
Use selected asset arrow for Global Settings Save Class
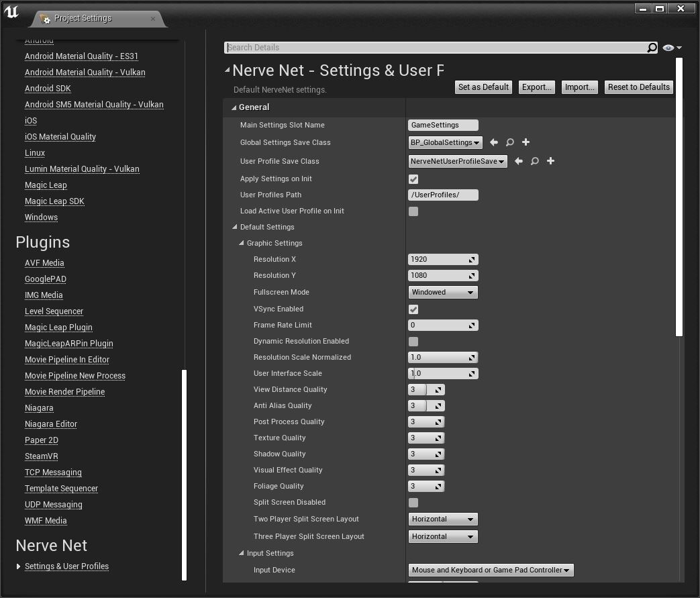(x=494, y=142)
